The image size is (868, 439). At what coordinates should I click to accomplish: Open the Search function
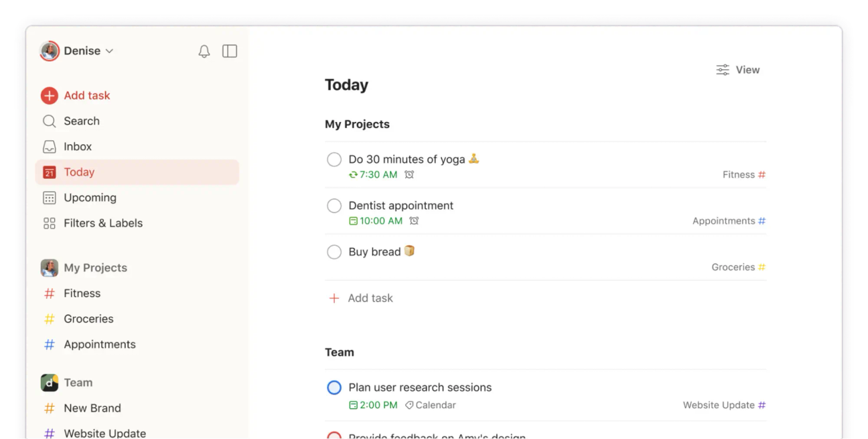(81, 121)
